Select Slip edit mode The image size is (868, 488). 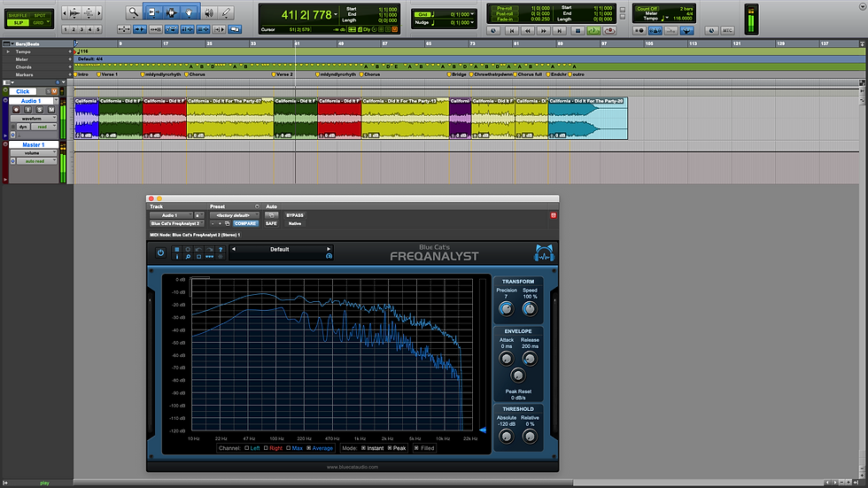(x=19, y=23)
